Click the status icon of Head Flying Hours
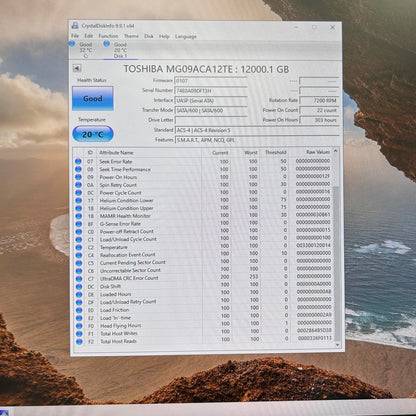Viewport: 416px width, 416px height. (79, 326)
